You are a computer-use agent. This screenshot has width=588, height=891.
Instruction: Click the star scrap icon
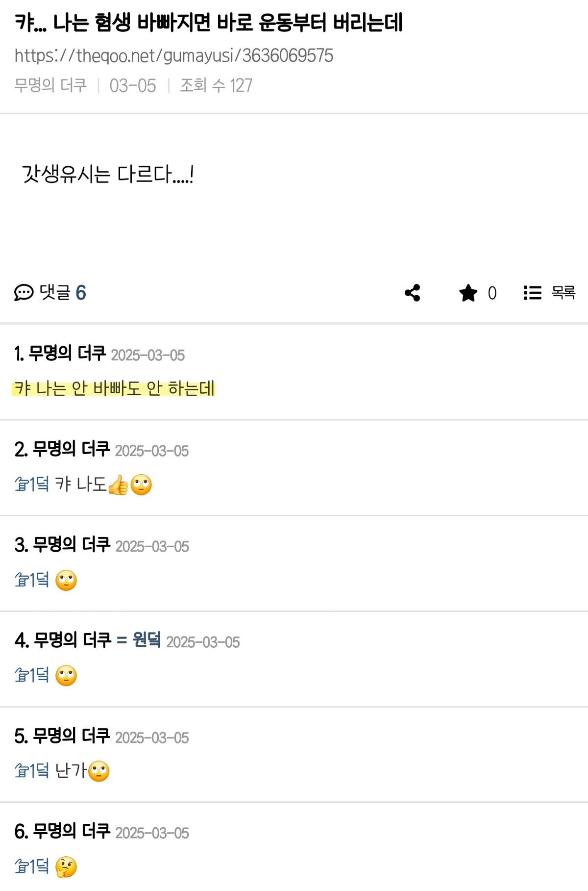(x=468, y=293)
